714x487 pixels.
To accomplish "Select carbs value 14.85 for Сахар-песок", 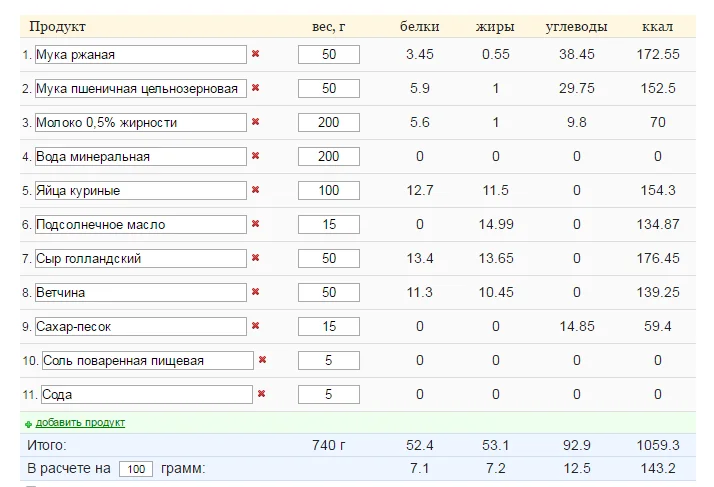I will (x=576, y=326).
